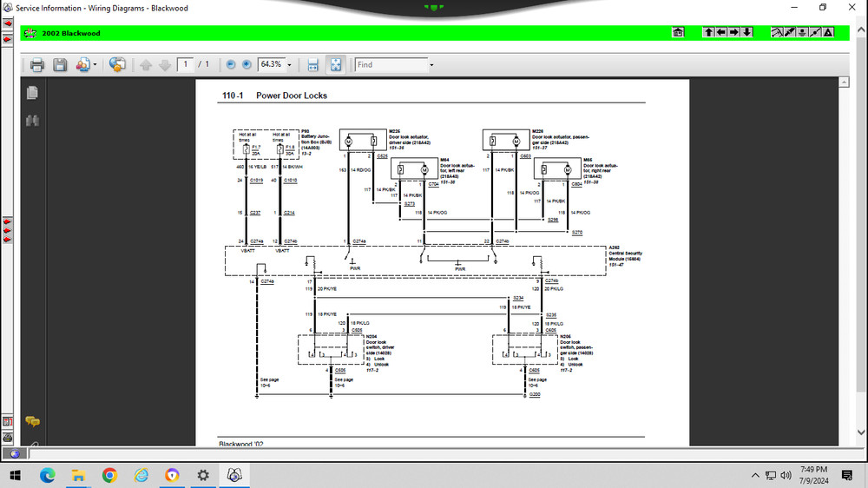This screenshot has width=868, height=488.
Task: Click the down arrow navigation button in green bar
Action: tap(747, 32)
